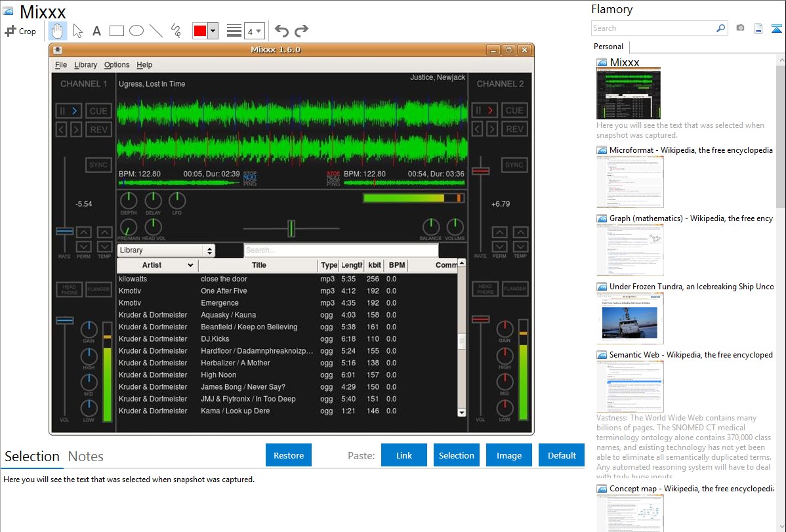Toggle Channel 1 REV button

tap(98, 129)
